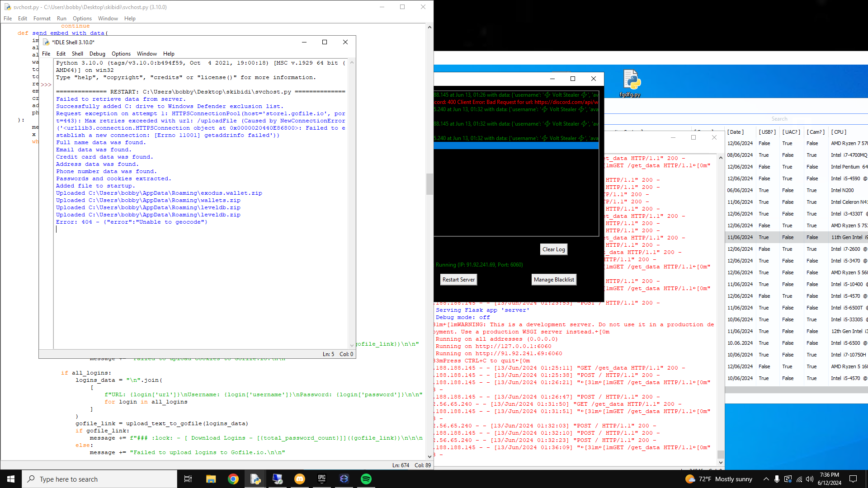868x488 pixels.
Task: Click the IDLE Shell vertical scrollbar down arrow
Action: pyautogui.click(x=352, y=345)
